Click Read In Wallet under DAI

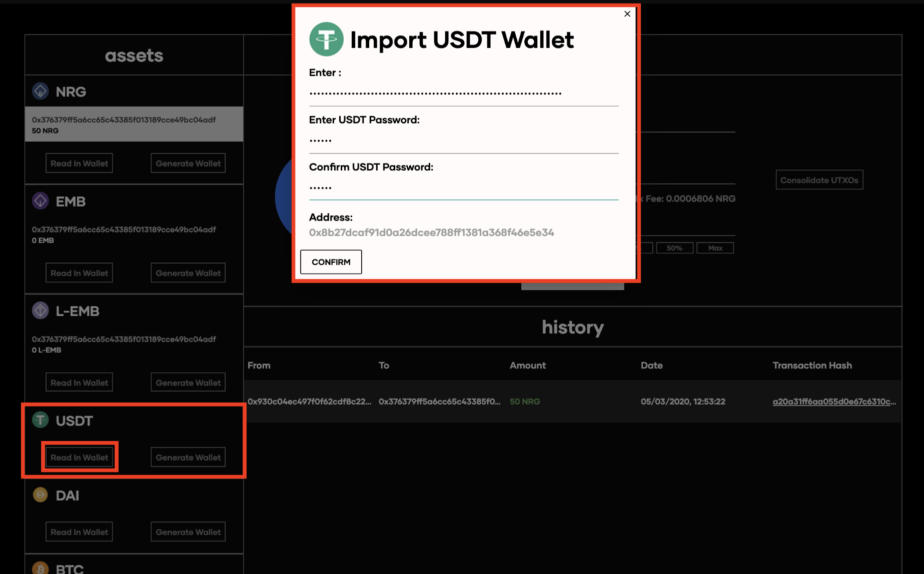(x=79, y=532)
